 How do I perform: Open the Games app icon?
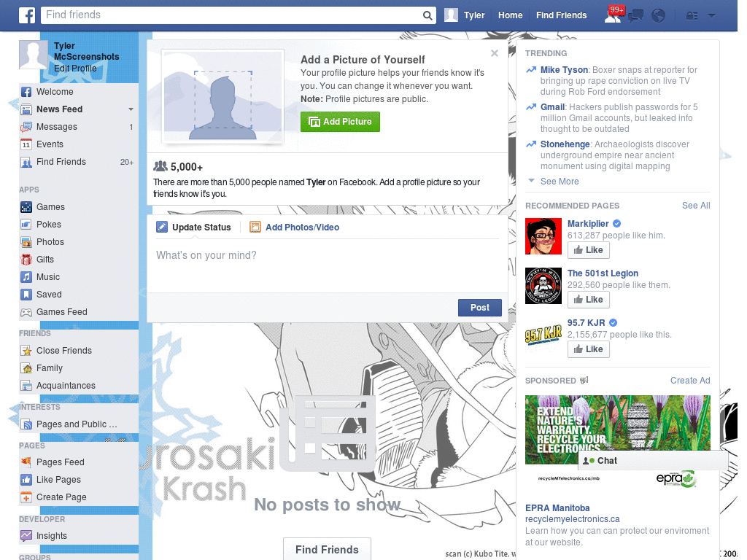click(x=26, y=207)
